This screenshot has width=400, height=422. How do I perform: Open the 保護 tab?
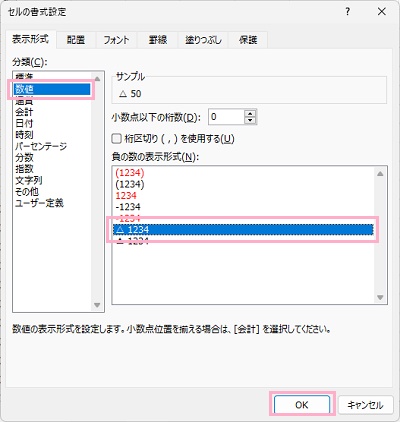tap(248, 40)
